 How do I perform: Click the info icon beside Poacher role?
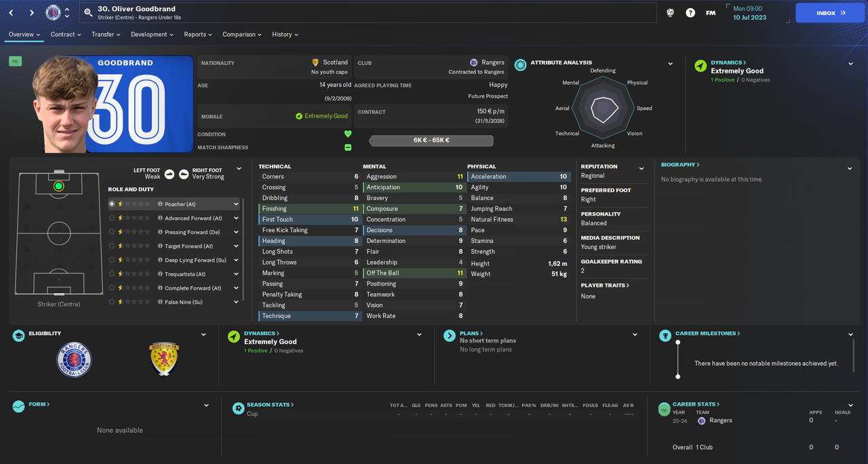pos(160,204)
